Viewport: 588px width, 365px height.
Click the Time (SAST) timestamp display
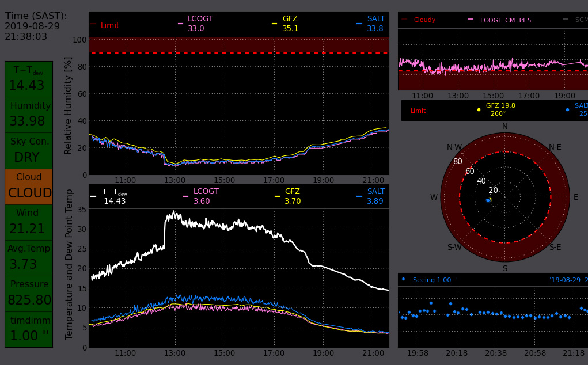point(36,26)
